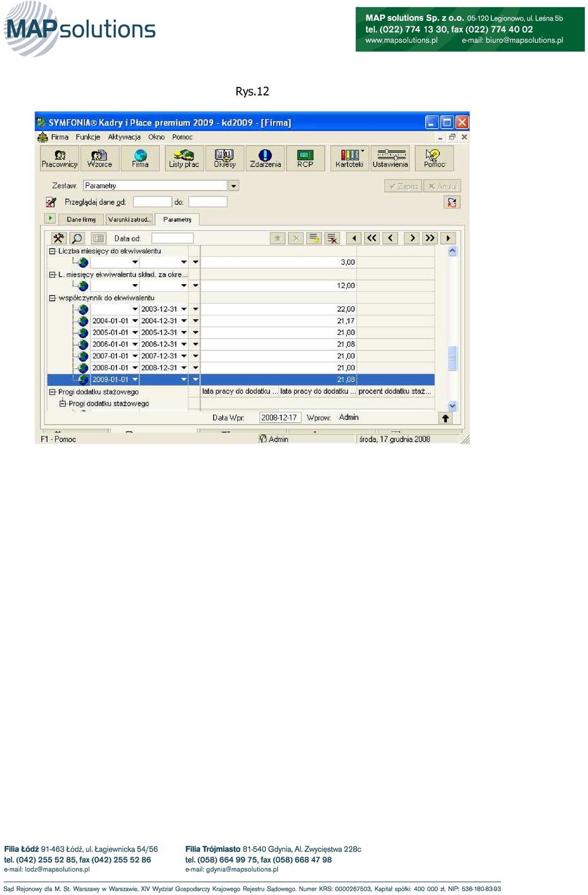Jump back with double left chevron
Screen dimensions: 588x895
(372, 238)
